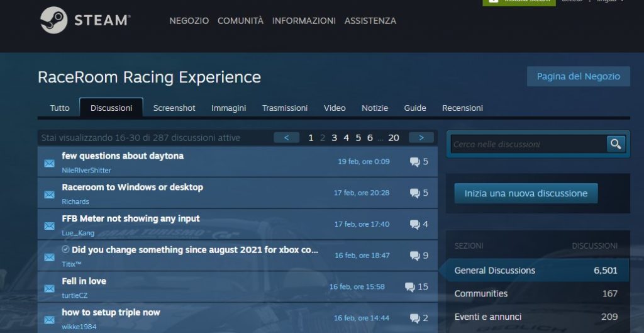Viewport: 644px width, 333px height.
Task: Click author name Titix™
Action: (x=72, y=264)
